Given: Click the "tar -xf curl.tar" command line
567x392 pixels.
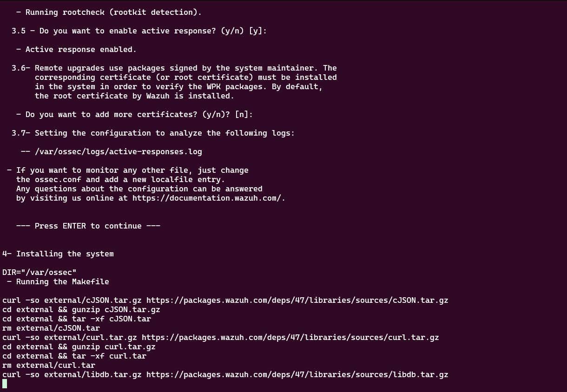Looking at the screenshot, I should pyautogui.click(x=74, y=356).
